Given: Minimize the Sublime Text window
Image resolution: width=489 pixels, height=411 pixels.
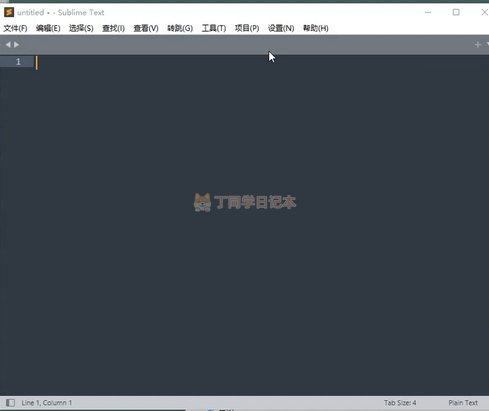Looking at the screenshot, I should pyautogui.click(x=428, y=12).
